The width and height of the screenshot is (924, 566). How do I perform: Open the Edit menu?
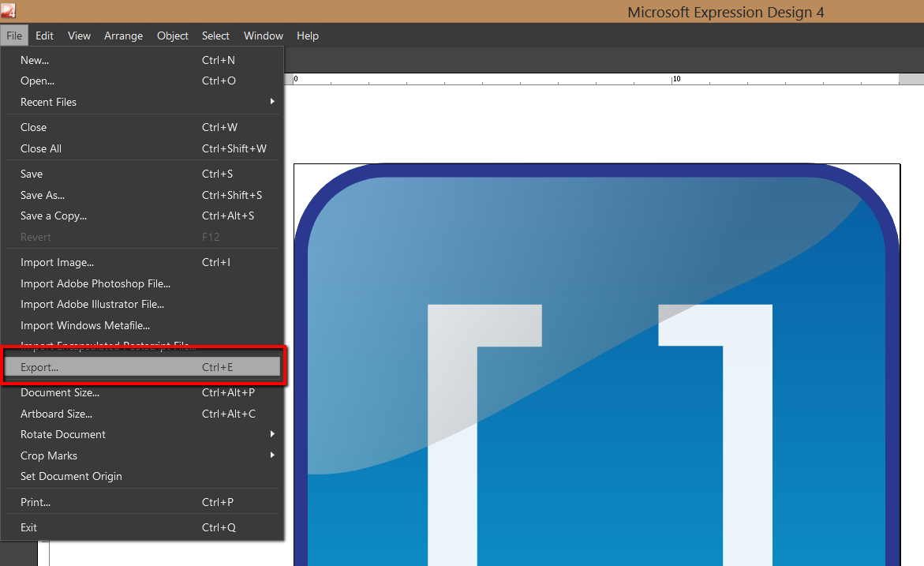click(44, 36)
